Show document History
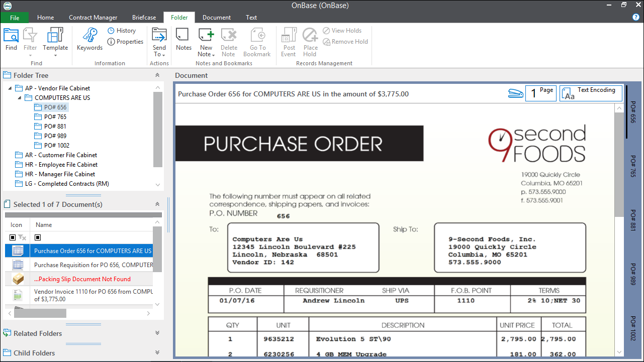The image size is (644, 362). (122, 31)
